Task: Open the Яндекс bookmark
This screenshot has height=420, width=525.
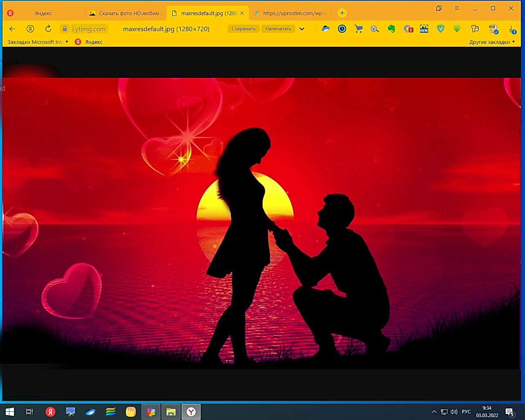Action: [89, 42]
